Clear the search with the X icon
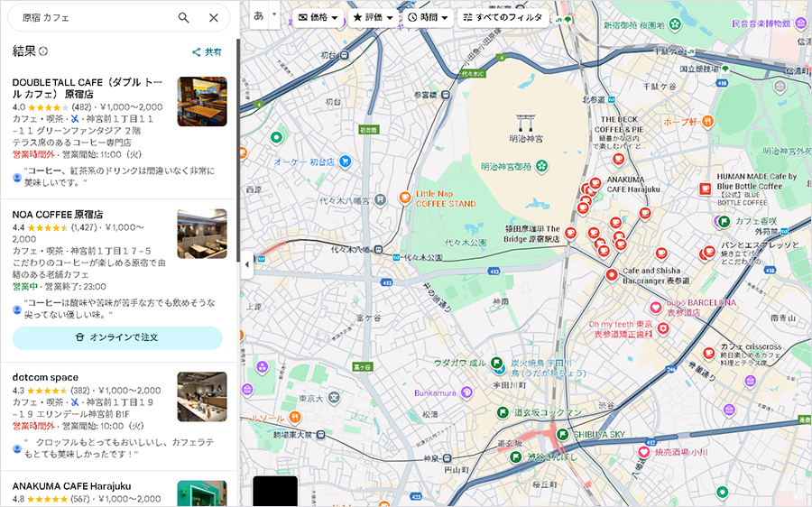The height and width of the screenshot is (507, 812). click(214, 17)
